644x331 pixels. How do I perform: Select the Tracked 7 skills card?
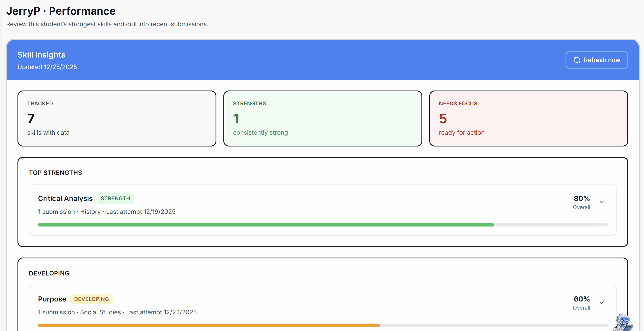117,118
